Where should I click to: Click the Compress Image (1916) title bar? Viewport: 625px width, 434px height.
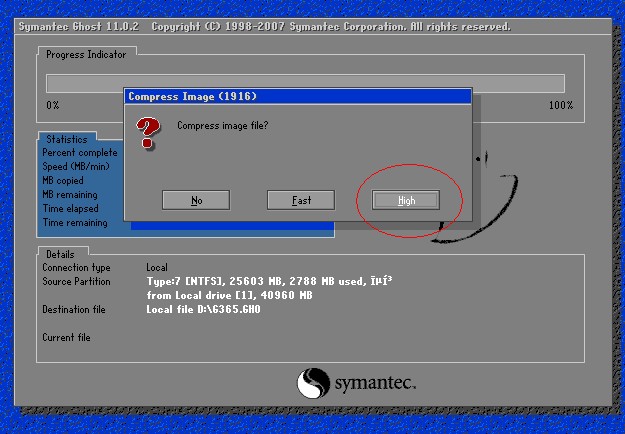click(298, 96)
